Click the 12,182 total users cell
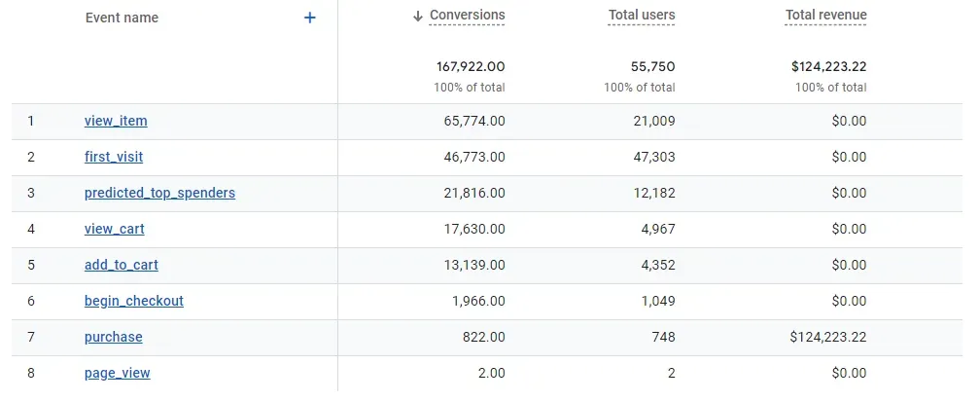The height and width of the screenshot is (401, 980). (x=653, y=193)
